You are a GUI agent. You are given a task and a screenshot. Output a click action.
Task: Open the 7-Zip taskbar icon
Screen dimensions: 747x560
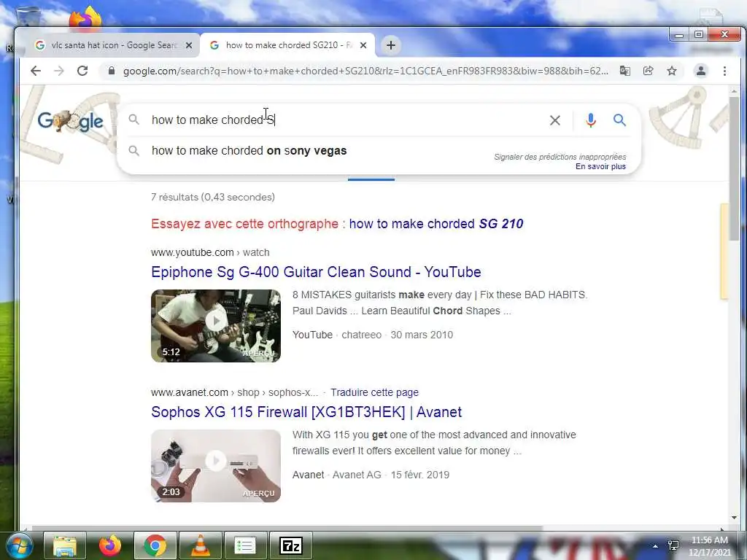(290, 545)
